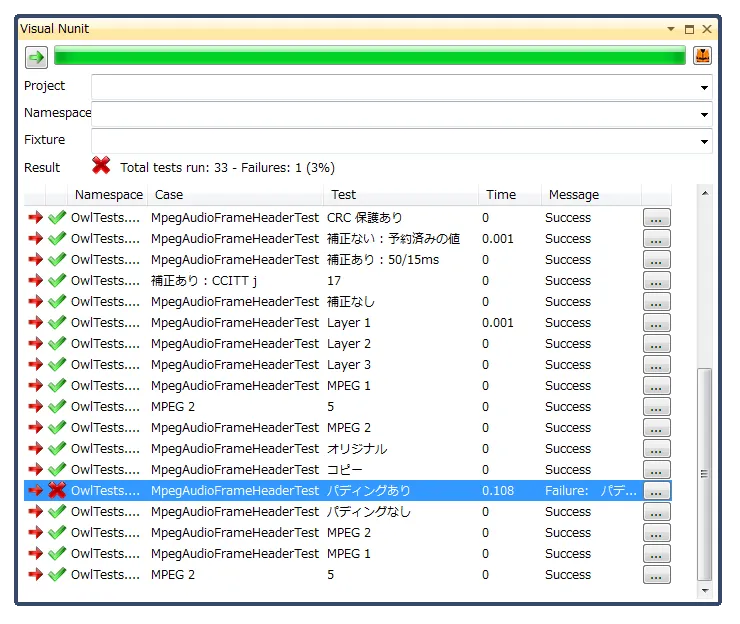Open details button for コピー row
The height and width of the screenshot is (624, 740).
click(656, 470)
